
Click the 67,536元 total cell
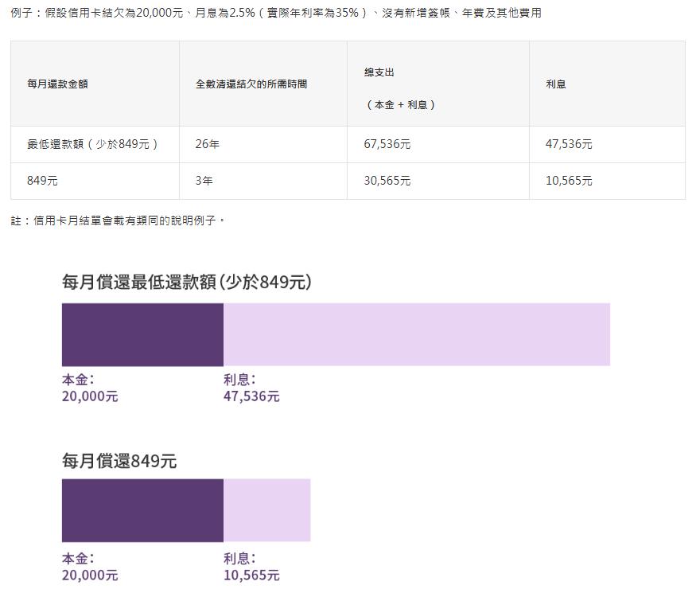coord(438,144)
